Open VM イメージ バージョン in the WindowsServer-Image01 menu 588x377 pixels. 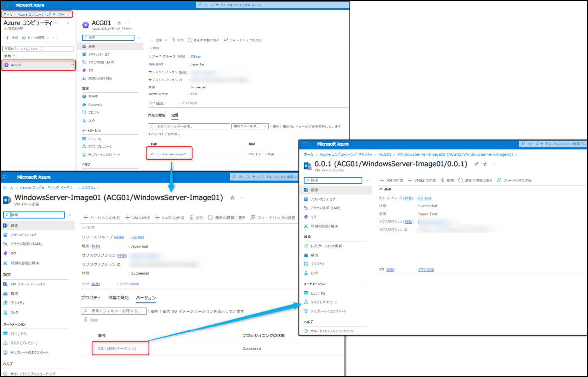27,284
